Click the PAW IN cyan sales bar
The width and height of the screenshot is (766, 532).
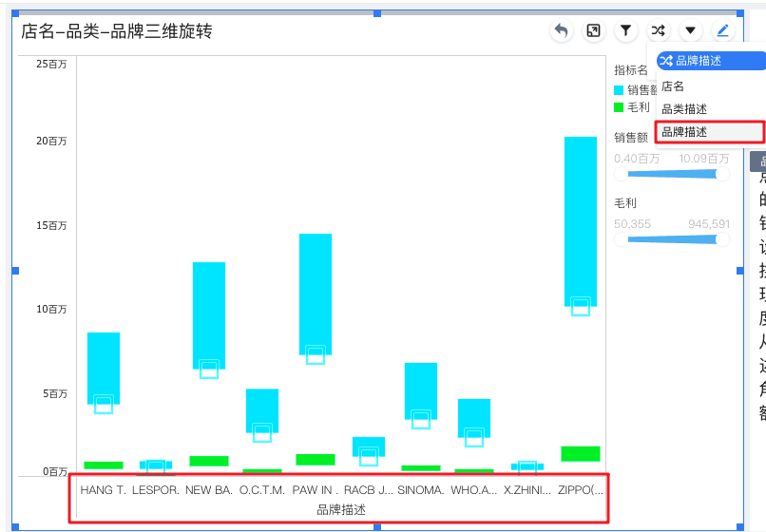coord(316,294)
